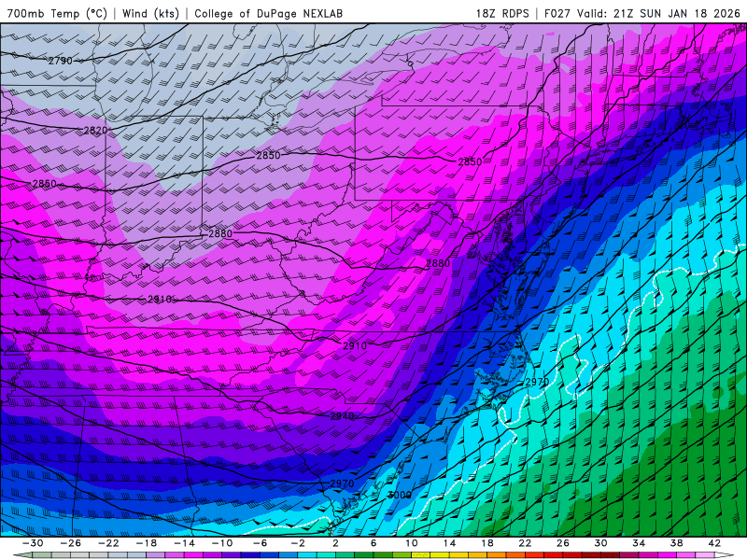
Task: Click the 38 value on the color scale
Action: 676,543
